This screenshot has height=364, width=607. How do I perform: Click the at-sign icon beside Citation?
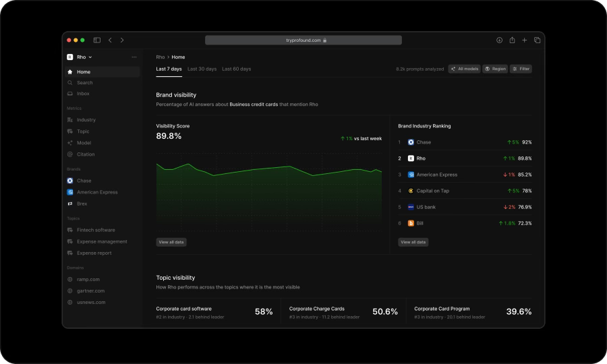pos(70,154)
